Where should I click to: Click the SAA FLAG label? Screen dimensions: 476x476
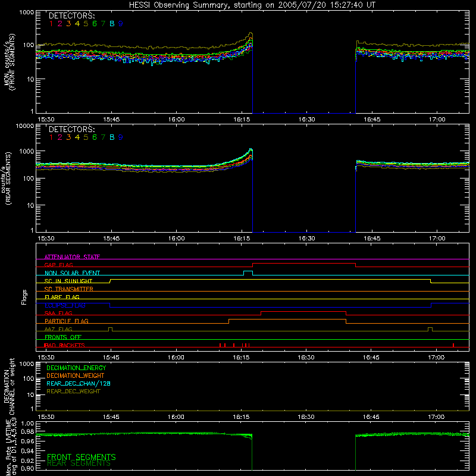[x=58, y=313]
